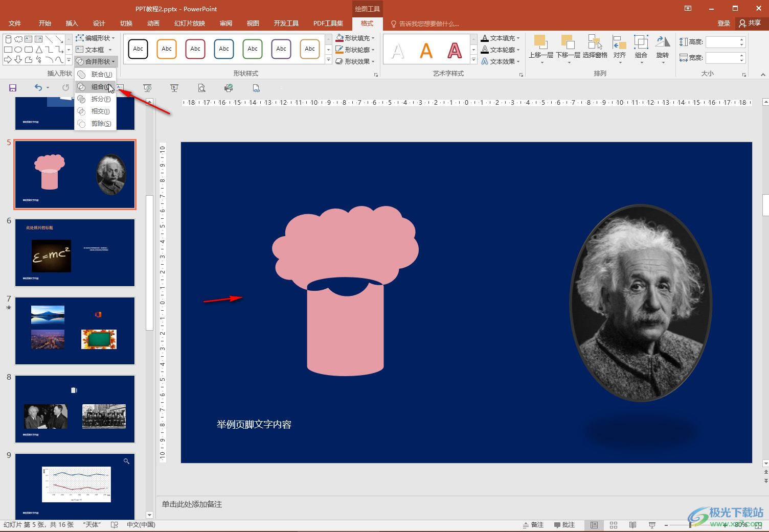Viewport: 769px width, 532px height.
Task: Open the 编辑形状 edit shape dropdown
Action: coord(96,38)
